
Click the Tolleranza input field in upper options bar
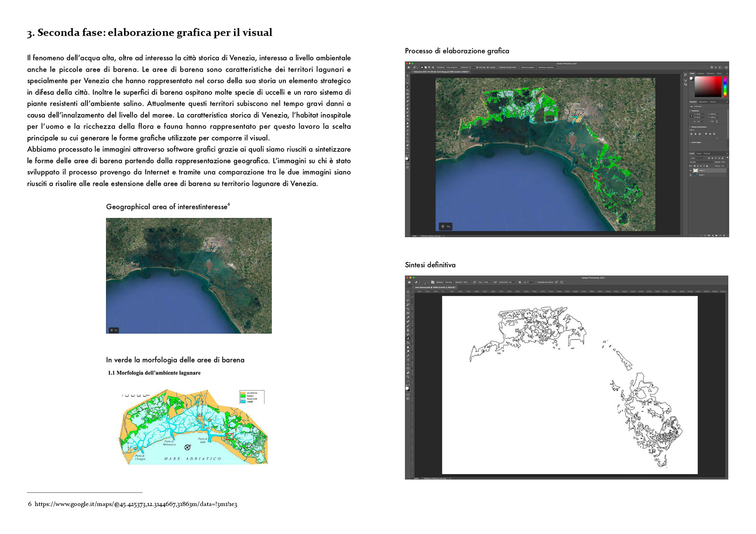point(472,67)
